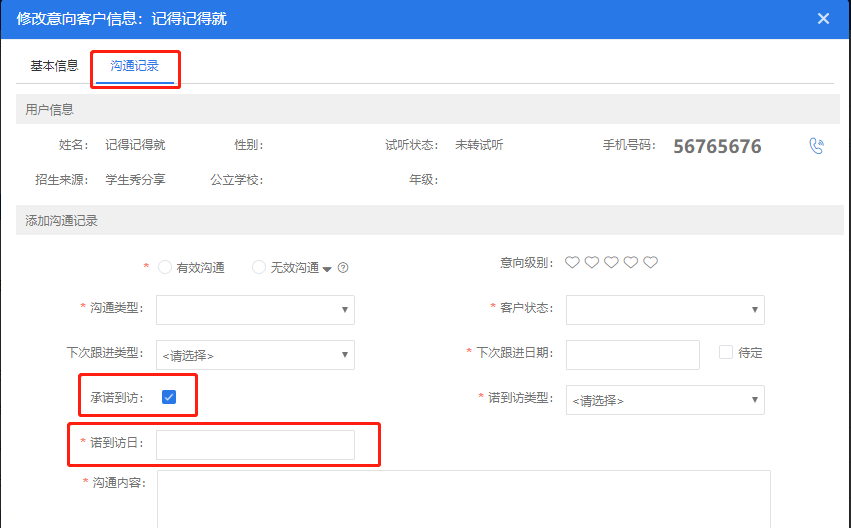Open the 客户状态 dropdown
This screenshot has height=528, width=851.
click(x=665, y=310)
